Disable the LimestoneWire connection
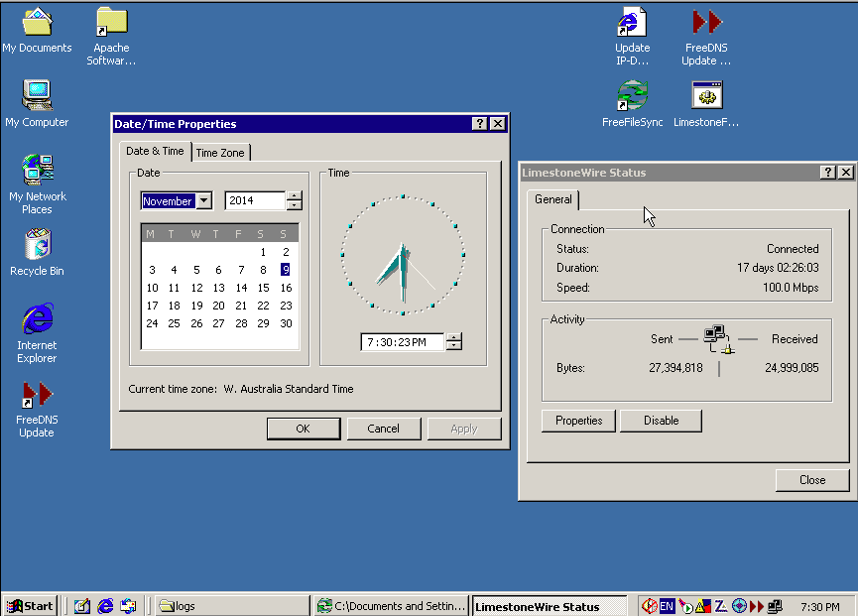 [661, 421]
